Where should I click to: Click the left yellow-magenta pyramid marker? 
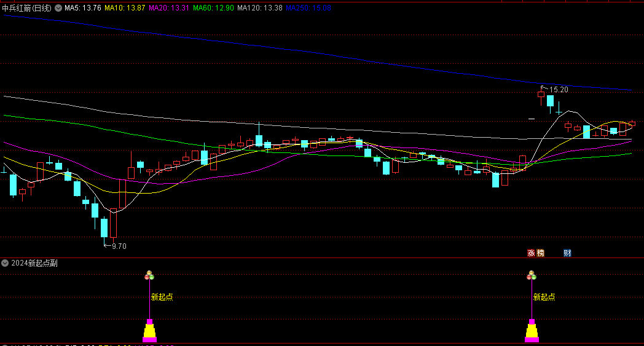point(149,331)
